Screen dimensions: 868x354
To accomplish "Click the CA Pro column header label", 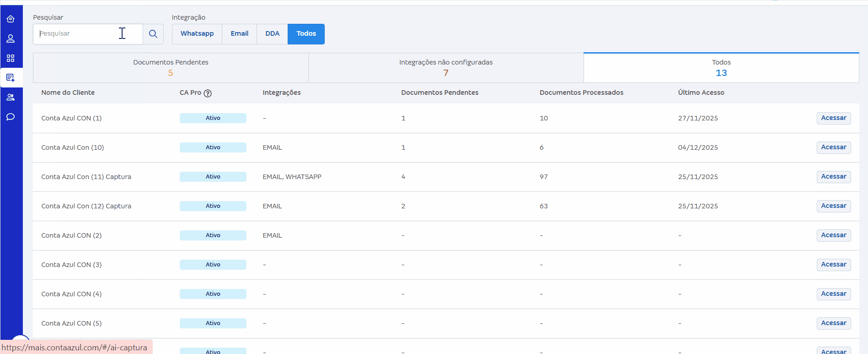I will (x=190, y=93).
